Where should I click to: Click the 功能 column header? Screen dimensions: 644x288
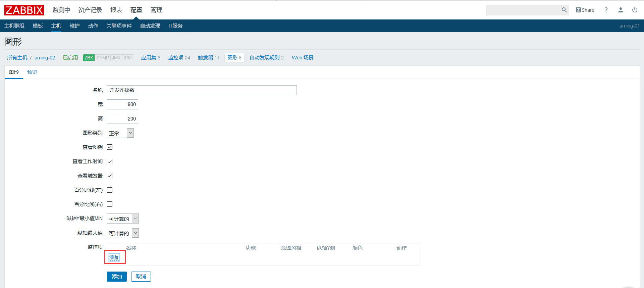coord(251,248)
